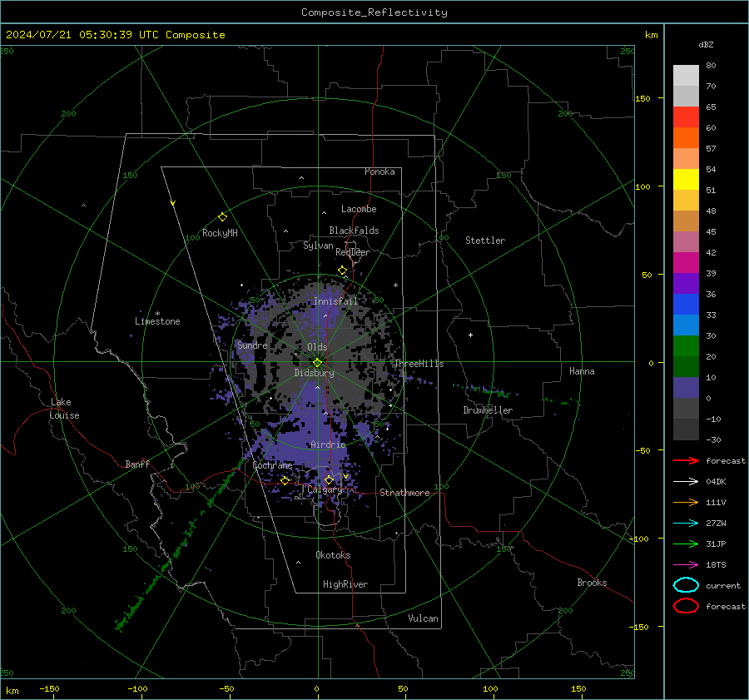Click the white plus marker west of Hanna

point(470,335)
